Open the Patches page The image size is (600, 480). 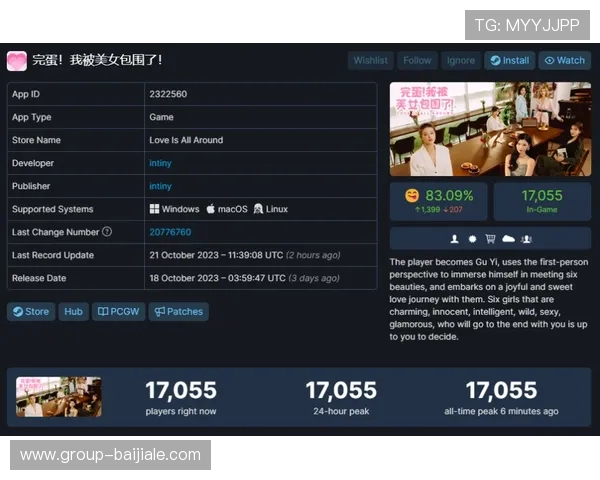click(178, 311)
